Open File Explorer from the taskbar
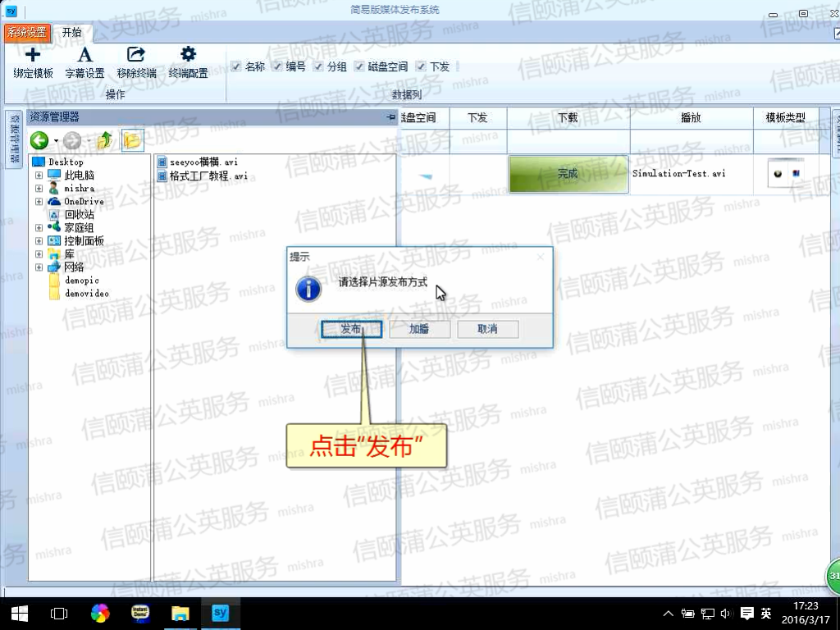 click(180, 613)
